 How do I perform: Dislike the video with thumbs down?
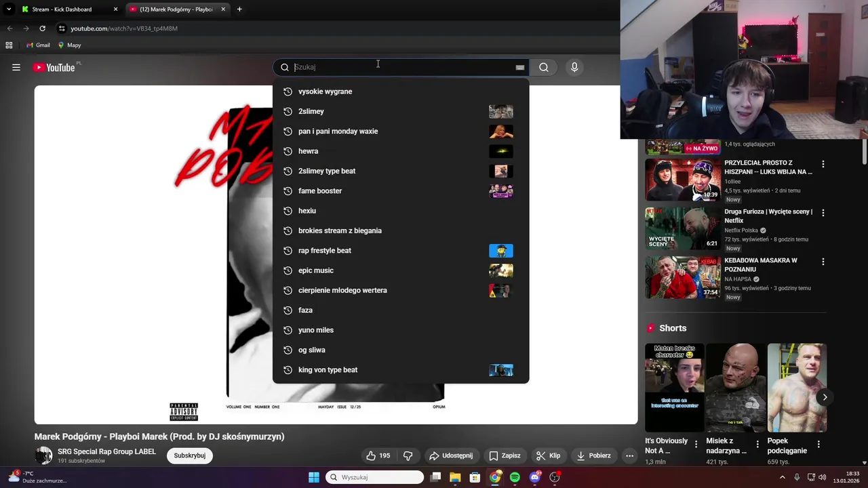pos(408,455)
